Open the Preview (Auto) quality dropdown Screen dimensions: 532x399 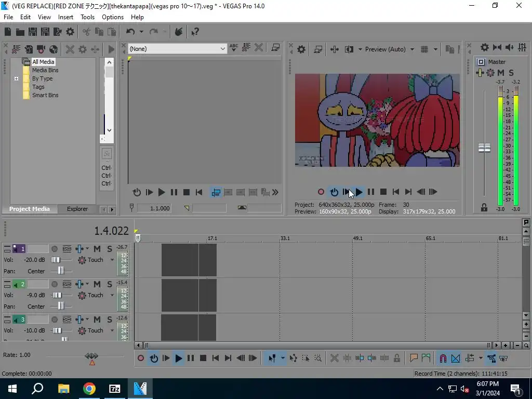click(x=412, y=49)
